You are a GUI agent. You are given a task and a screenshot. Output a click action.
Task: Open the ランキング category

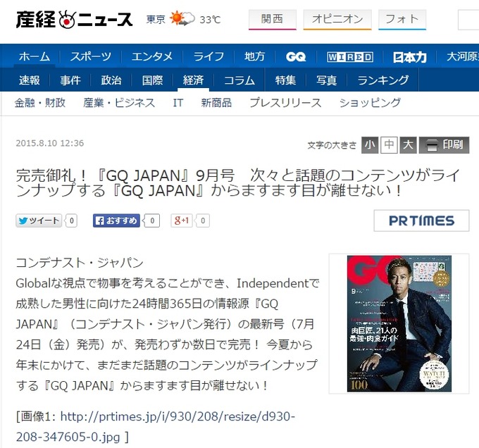[x=382, y=80]
